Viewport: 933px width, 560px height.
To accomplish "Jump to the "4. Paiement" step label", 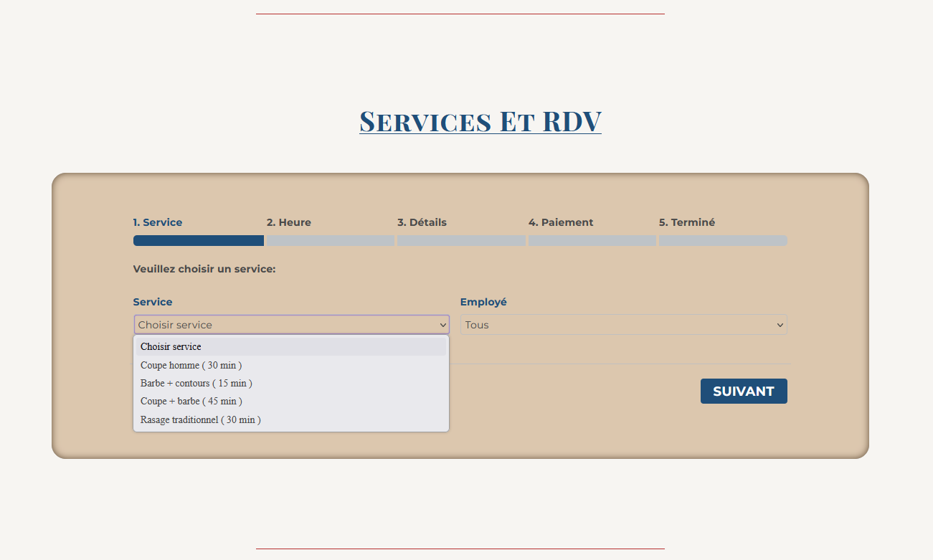I will (561, 222).
